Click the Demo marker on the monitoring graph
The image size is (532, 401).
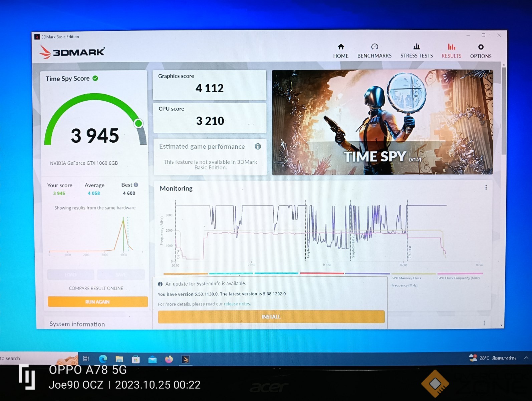(178, 254)
